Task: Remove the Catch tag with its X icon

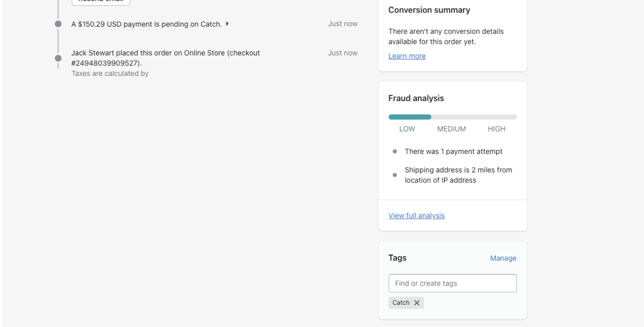Action: coord(416,303)
